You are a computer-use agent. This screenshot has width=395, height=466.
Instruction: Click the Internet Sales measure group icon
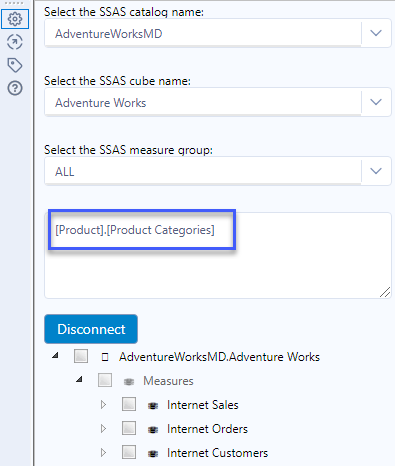153,405
